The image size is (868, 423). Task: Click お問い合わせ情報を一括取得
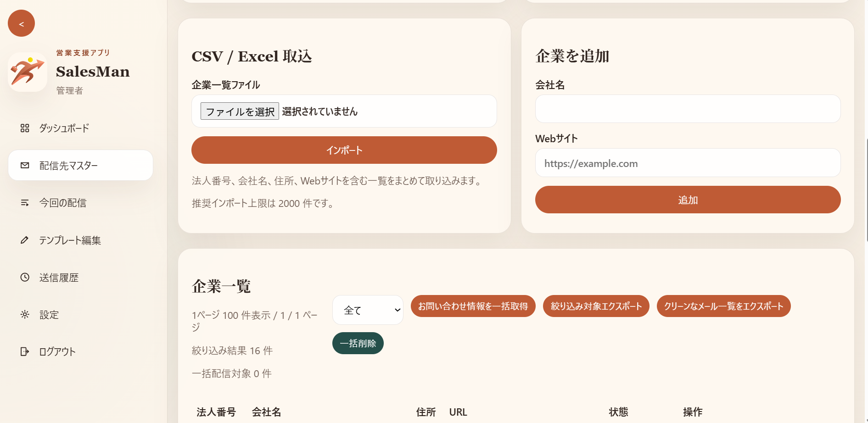click(x=473, y=306)
